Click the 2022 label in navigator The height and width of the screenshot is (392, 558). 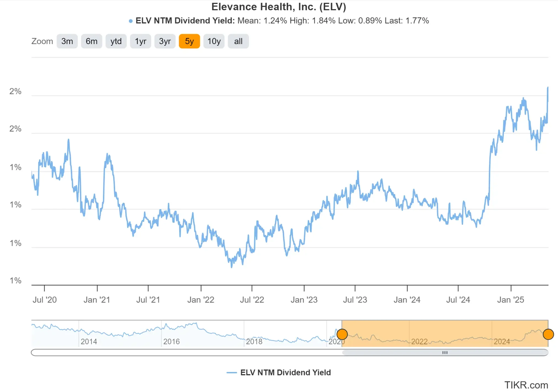[x=419, y=341]
